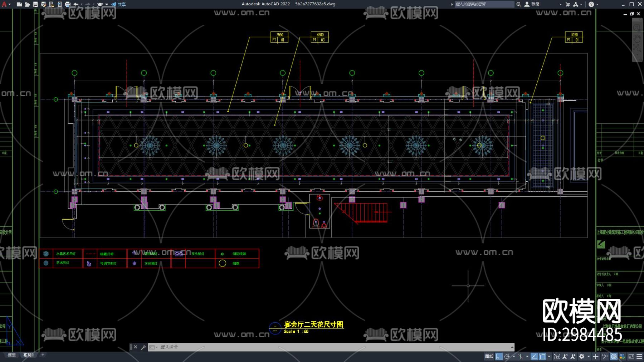Click the isolate objects shapes icon
Viewport: 644px width, 362px height.
605,356
